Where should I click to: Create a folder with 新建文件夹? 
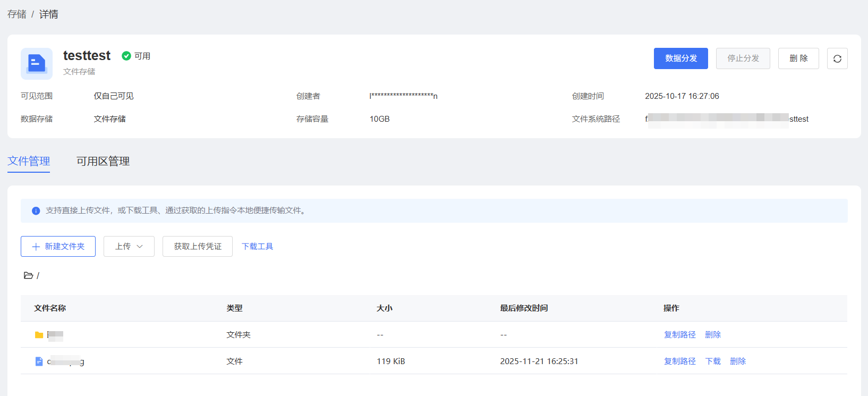tap(58, 247)
